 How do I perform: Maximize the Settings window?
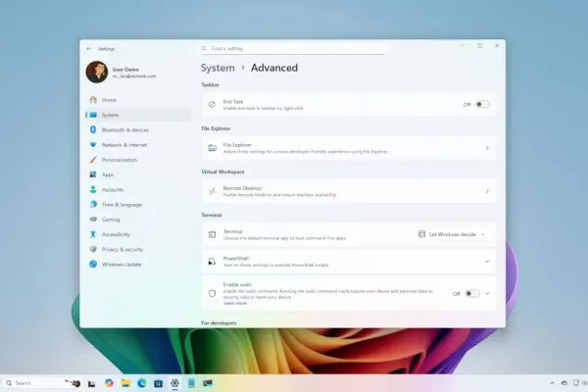[x=480, y=45]
